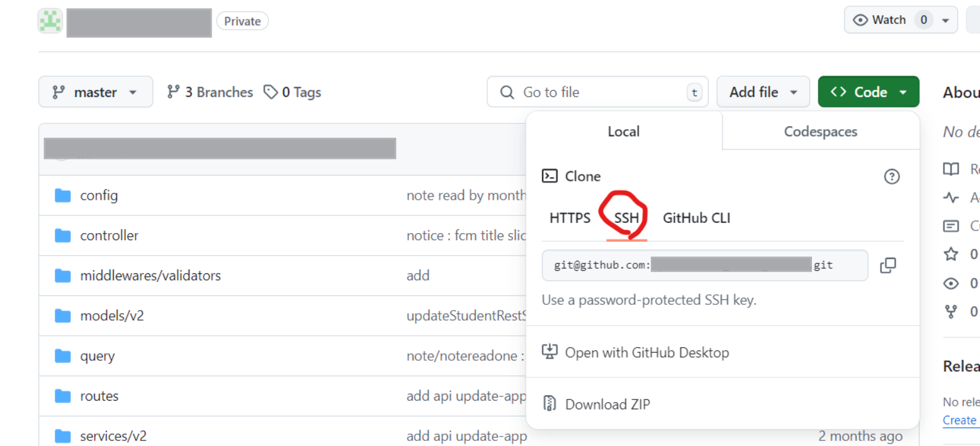Open the 0 Tags link
The image size is (980, 446).
click(x=292, y=92)
